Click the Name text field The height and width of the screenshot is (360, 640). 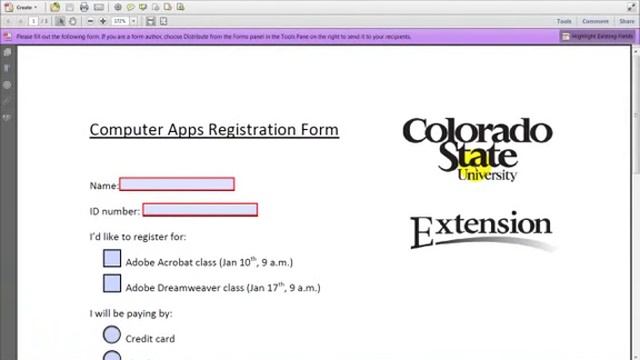click(x=177, y=184)
